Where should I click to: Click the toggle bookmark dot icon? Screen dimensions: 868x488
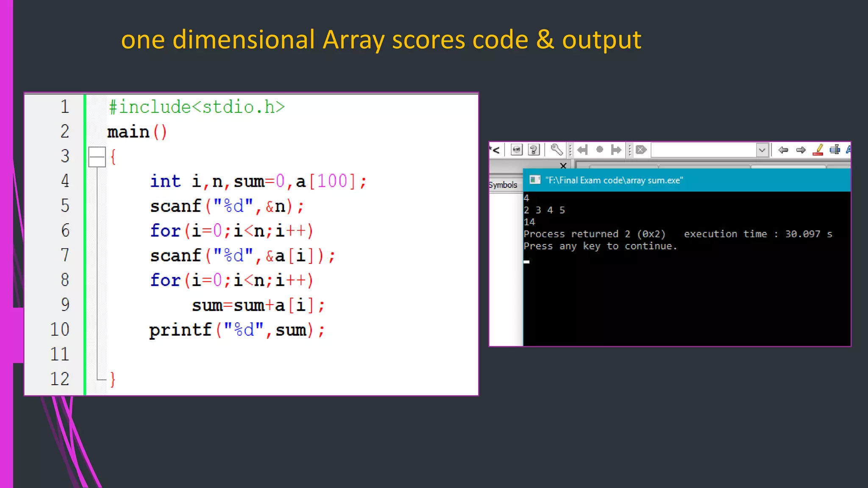point(599,149)
